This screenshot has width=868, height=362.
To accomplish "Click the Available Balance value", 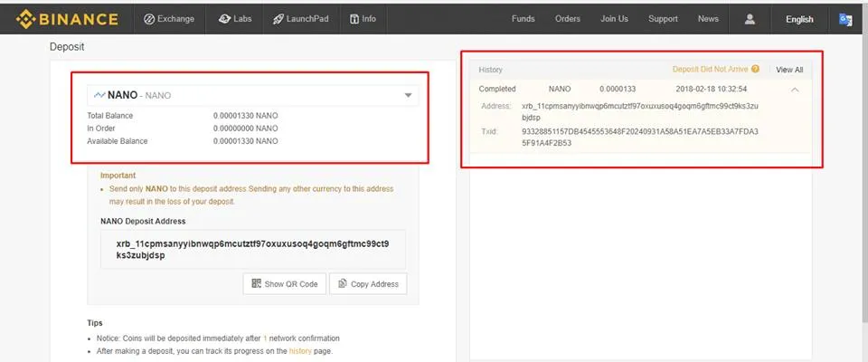I will pyautogui.click(x=245, y=141).
